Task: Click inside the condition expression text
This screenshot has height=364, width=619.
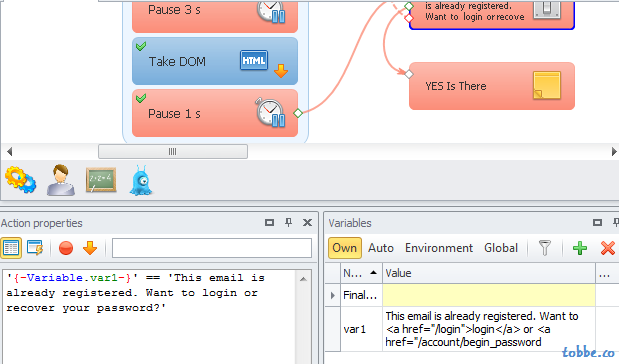Action: [x=135, y=293]
